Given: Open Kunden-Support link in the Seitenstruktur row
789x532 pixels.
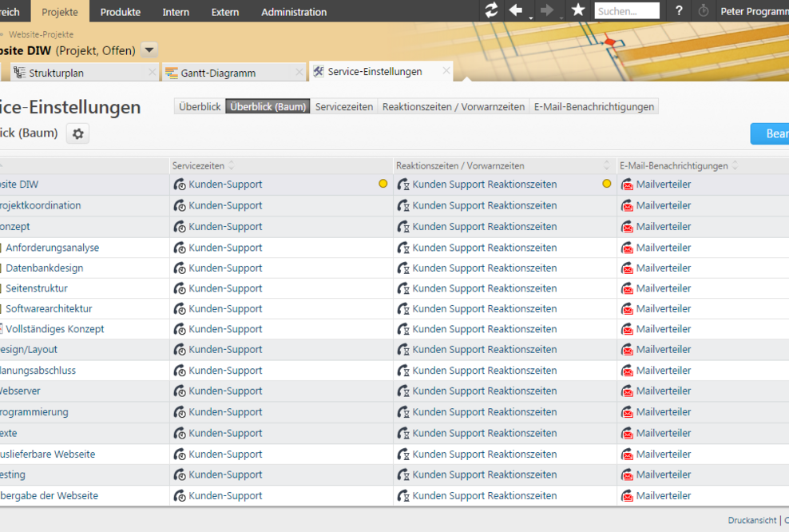Looking at the screenshot, I should [225, 288].
